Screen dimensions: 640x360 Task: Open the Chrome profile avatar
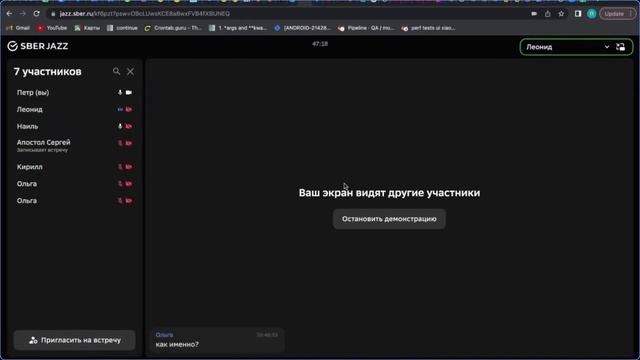pos(591,13)
